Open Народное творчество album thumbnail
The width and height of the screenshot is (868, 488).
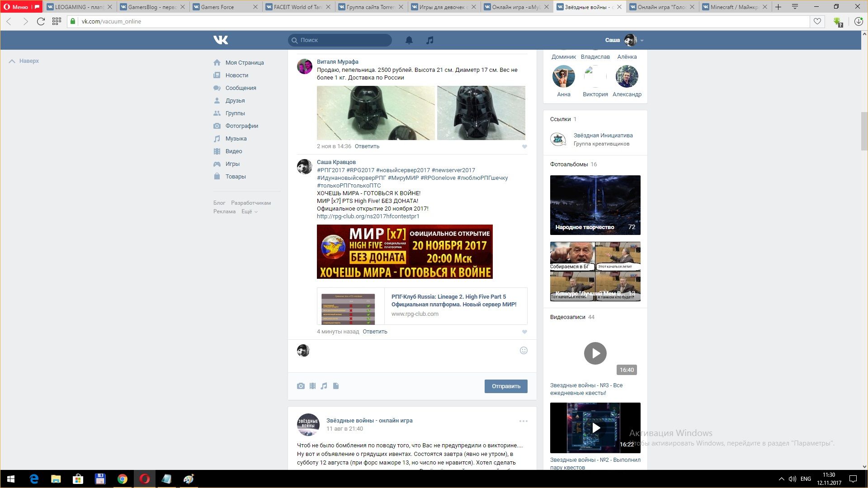point(595,205)
